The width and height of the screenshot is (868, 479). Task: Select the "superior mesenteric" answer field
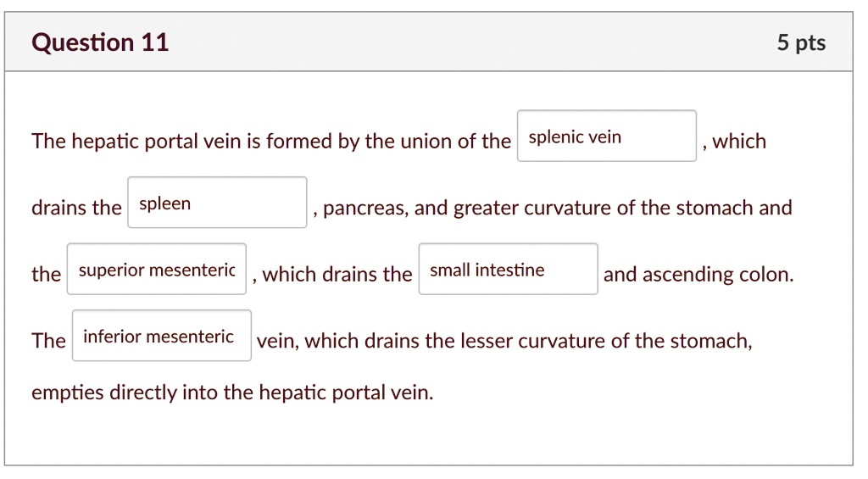(157, 269)
